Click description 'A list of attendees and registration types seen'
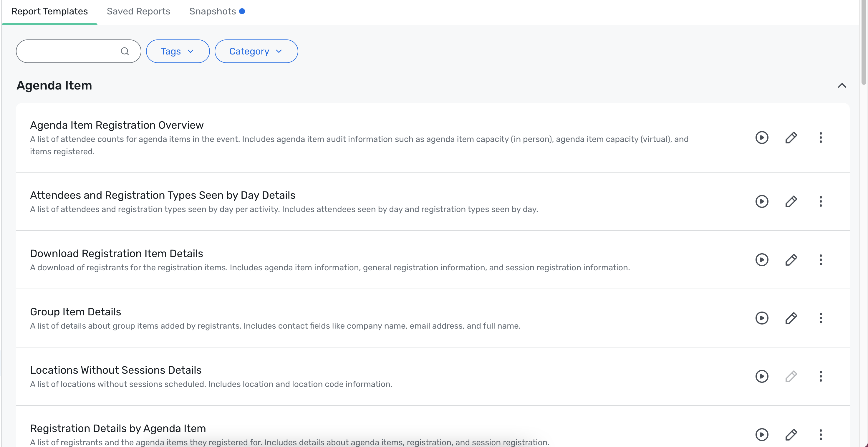Viewport: 868px width, 447px height. pyautogui.click(x=284, y=209)
